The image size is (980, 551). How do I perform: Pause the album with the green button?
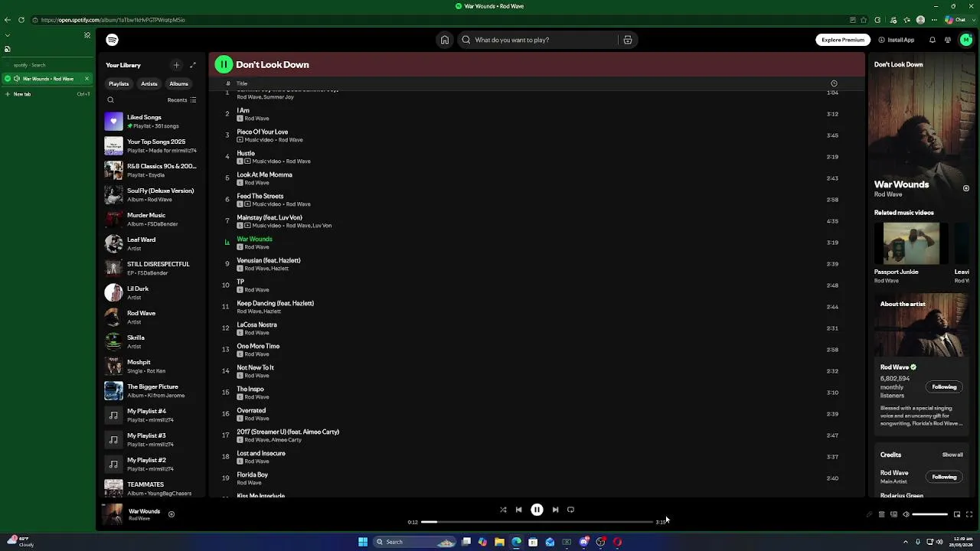coord(224,64)
